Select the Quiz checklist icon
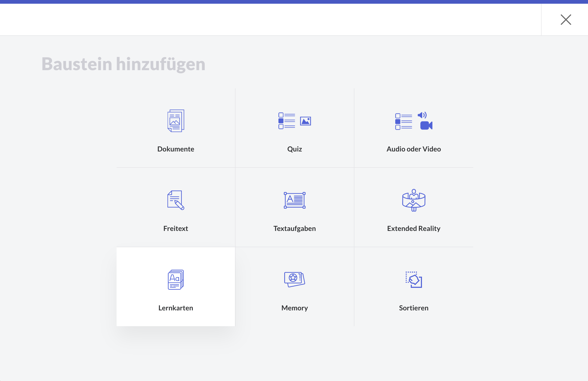Viewport: 588px width, 381px height. point(287,121)
